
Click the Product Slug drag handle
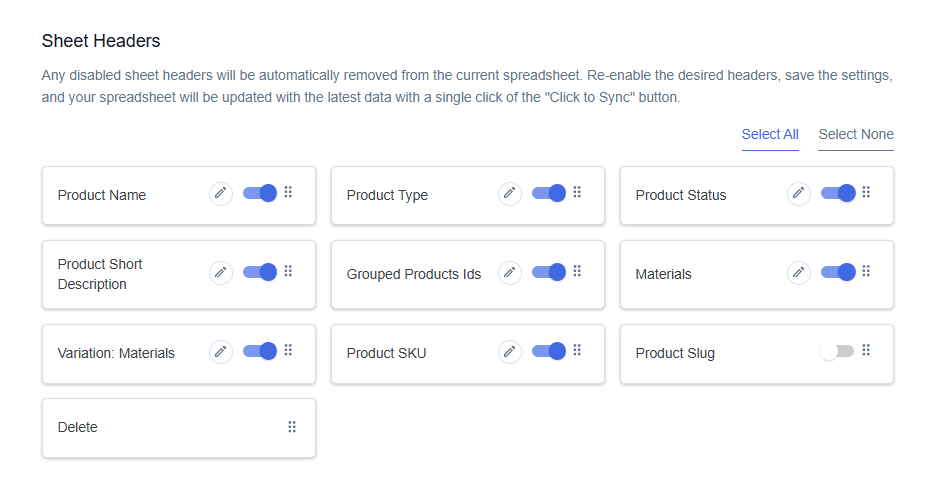coord(866,350)
